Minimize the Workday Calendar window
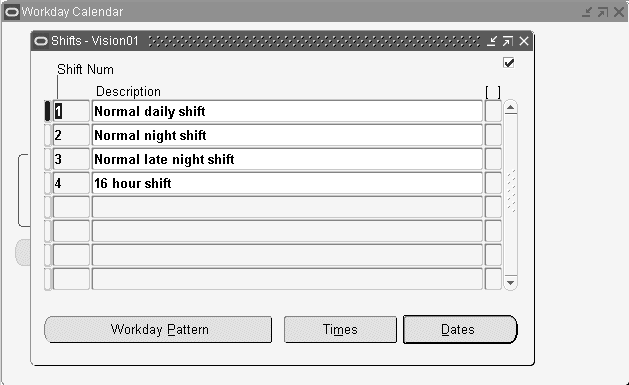 coord(587,12)
